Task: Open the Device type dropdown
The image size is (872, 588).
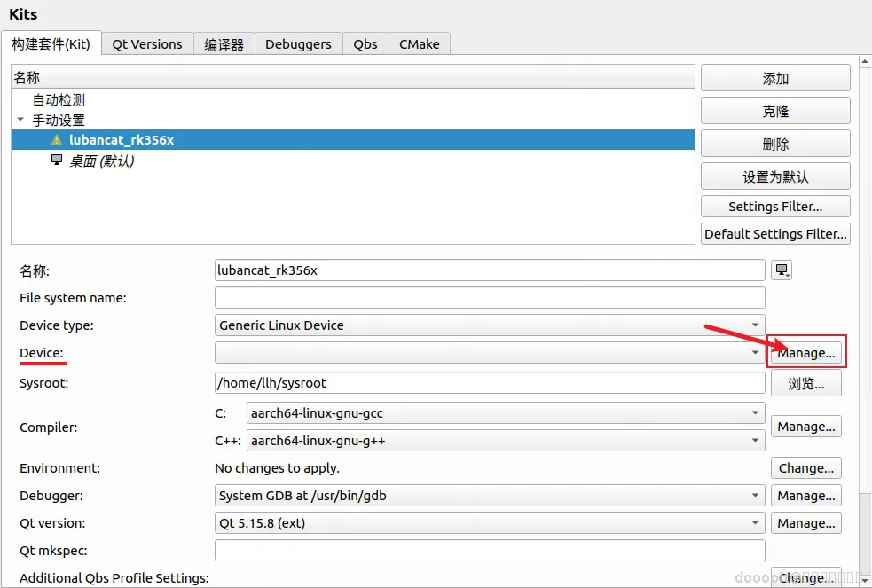Action: (x=490, y=325)
